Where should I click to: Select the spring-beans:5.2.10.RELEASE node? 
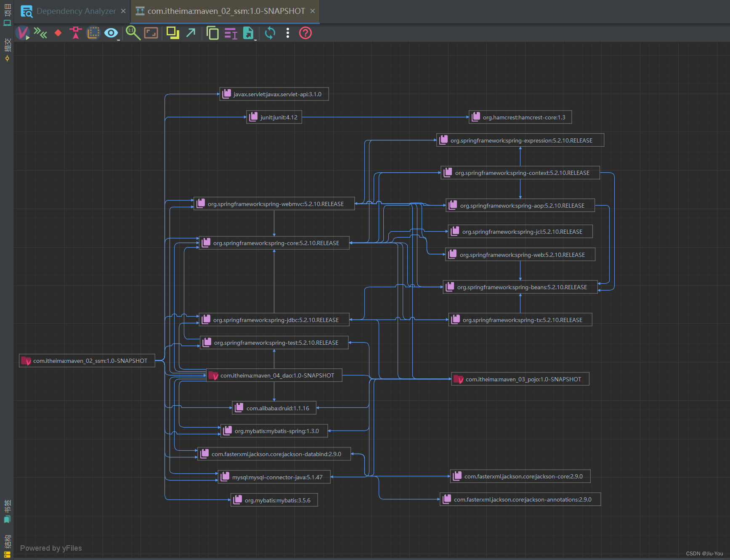pyautogui.click(x=520, y=287)
